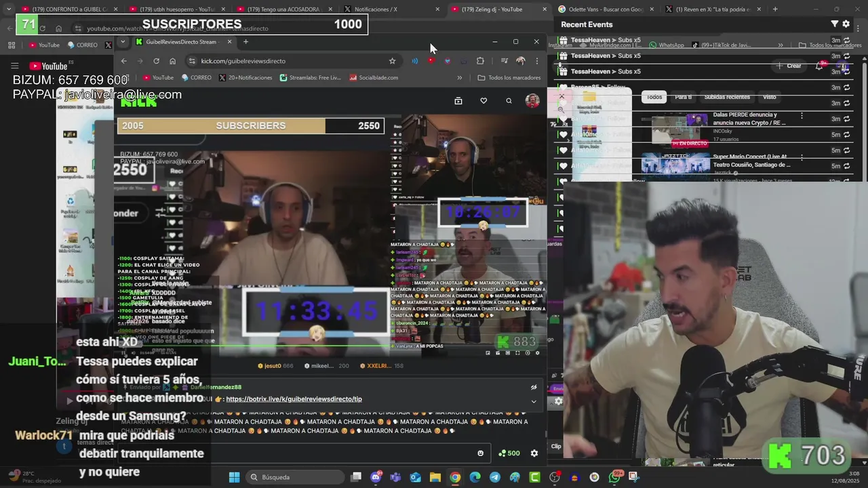Screen dimensions: 868x488
Task: Open Telegram from the taskbar
Action: point(495,477)
